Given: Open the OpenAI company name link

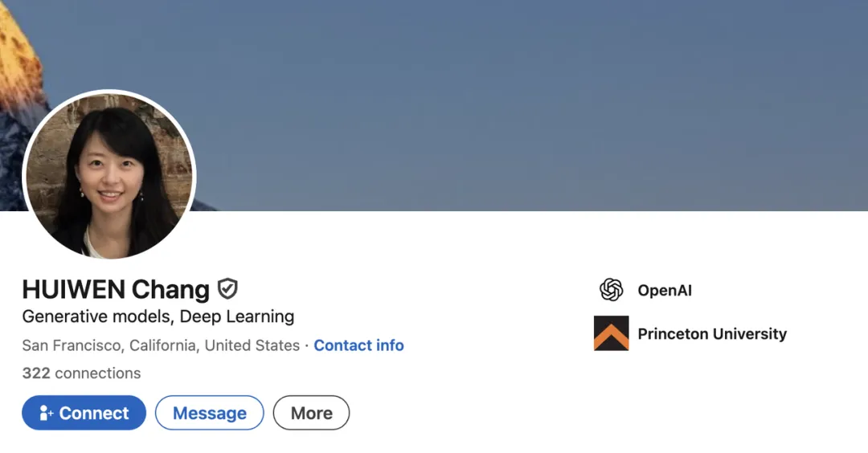Looking at the screenshot, I should pos(665,290).
